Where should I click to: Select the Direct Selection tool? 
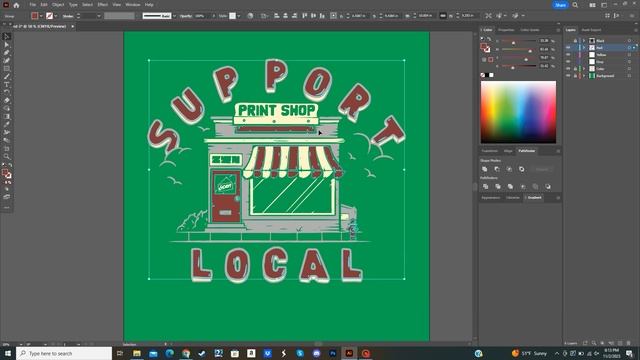pyautogui.click(x=7, y=44)
